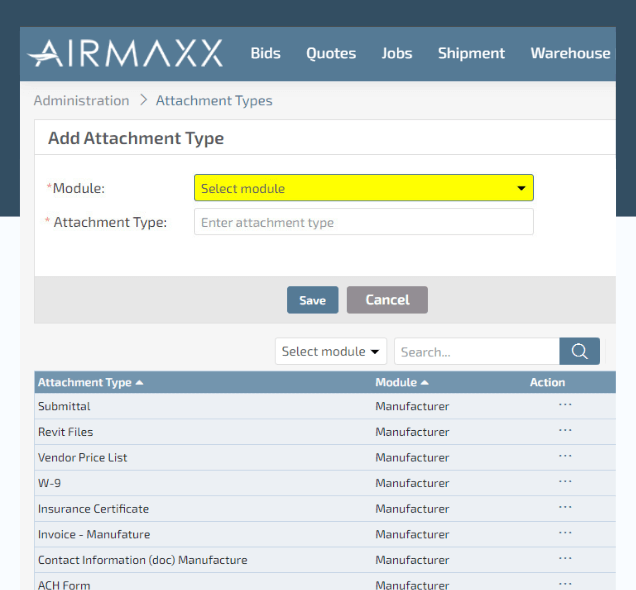Open the yellow Select module dropdown
Image resolution: width=636 pixels, height=590 pixels.
click(x=363, y=188)
